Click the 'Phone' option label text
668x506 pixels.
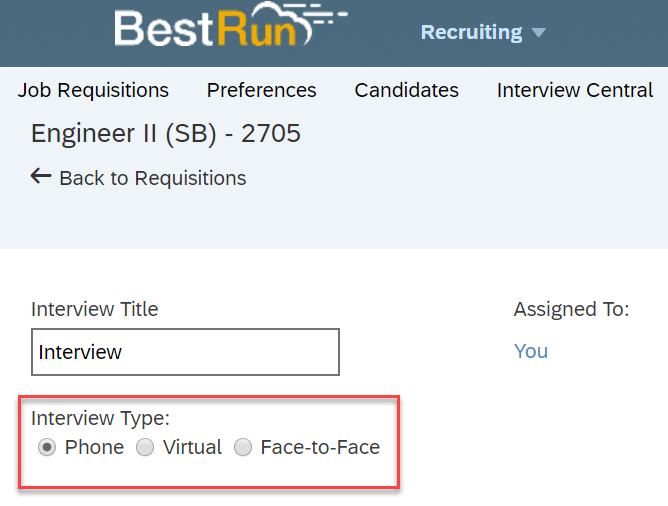tap(94, 447)
